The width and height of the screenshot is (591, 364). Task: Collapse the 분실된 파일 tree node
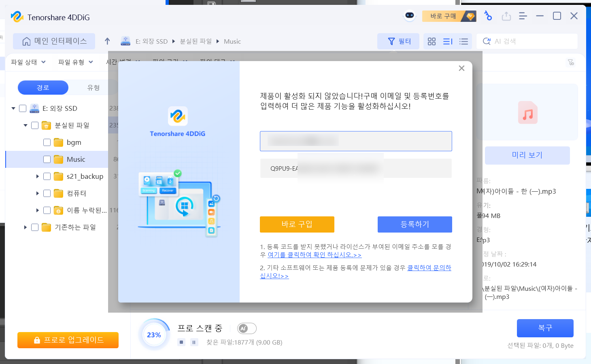click(x=26, y=125)
